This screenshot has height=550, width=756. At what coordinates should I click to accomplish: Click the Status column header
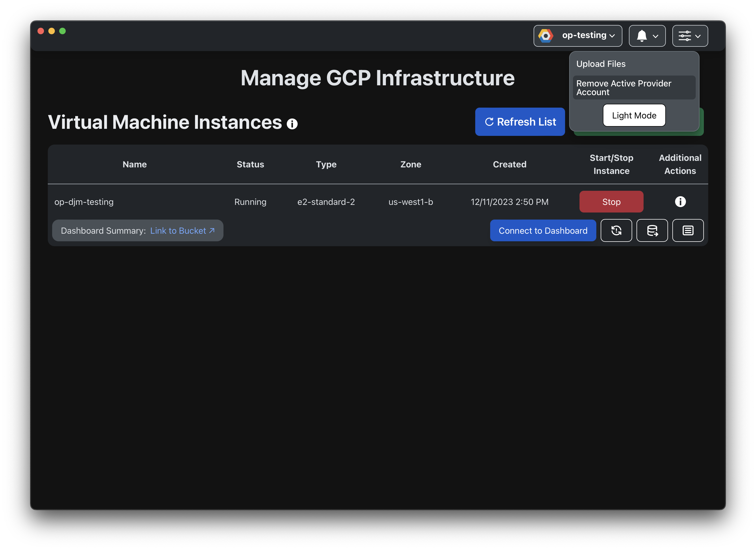(250, 164)
